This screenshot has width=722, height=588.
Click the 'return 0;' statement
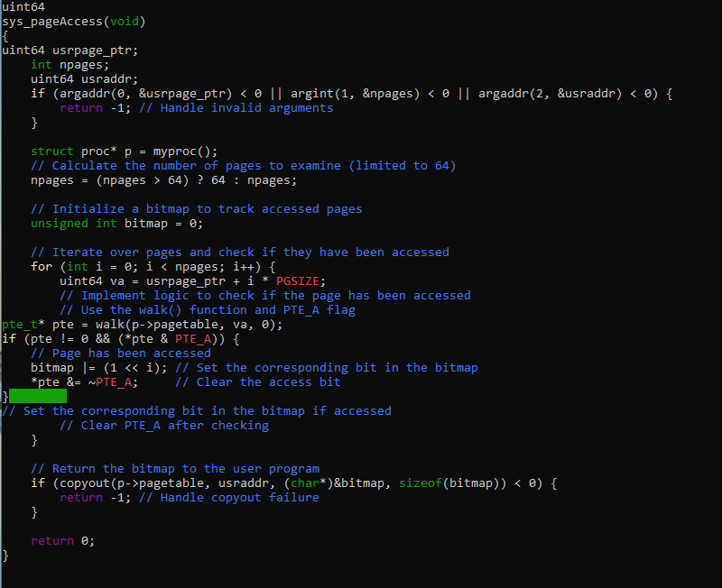tap(62, 541)
